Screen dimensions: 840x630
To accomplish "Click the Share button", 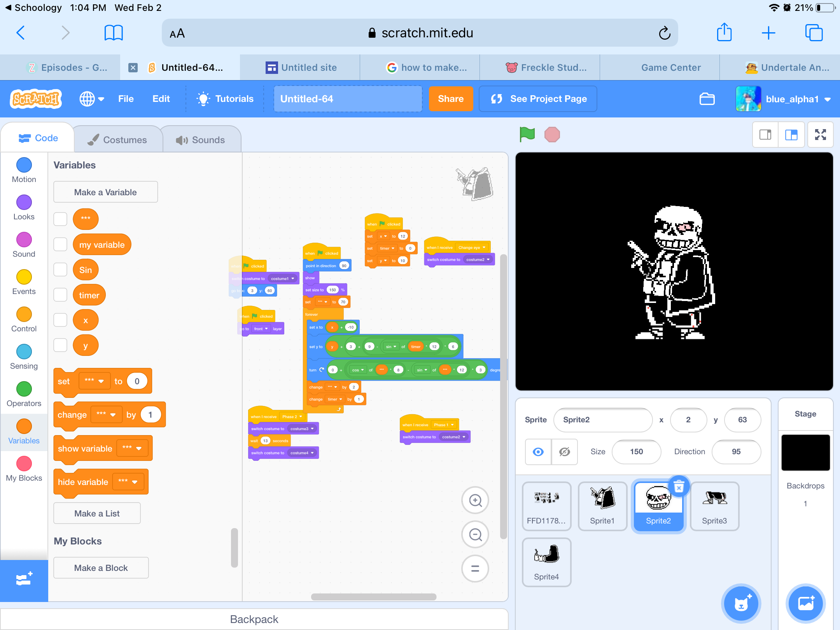I will (451, 99).
